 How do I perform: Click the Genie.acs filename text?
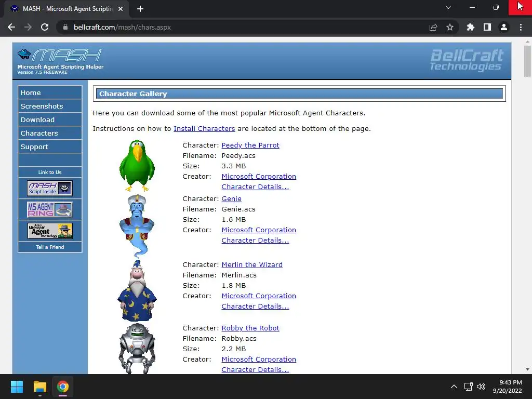tap(238, 209)
